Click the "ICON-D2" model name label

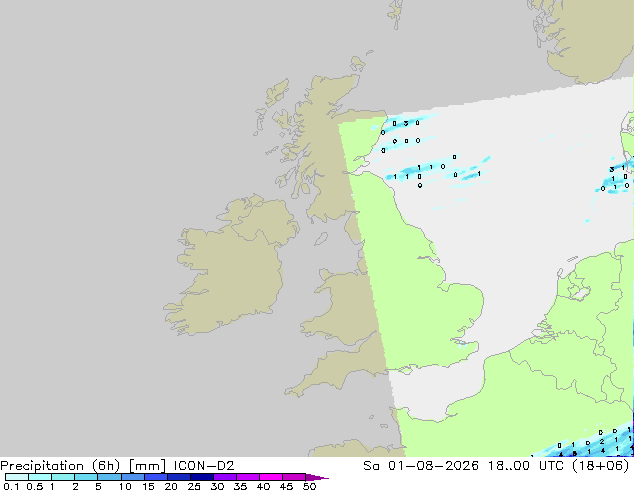point(204,466)
